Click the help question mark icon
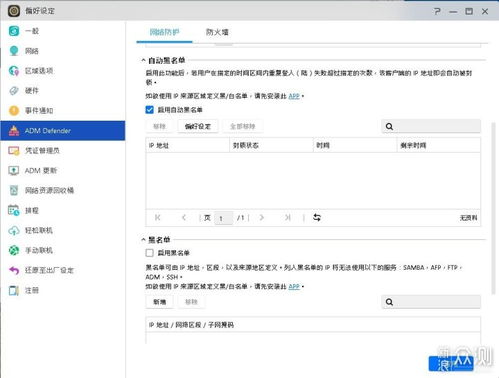 (x=437, y=11)
